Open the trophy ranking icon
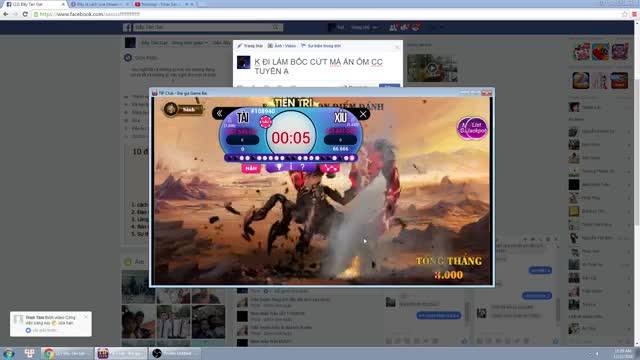Screen dimensions: 640x360 [279, 167]
